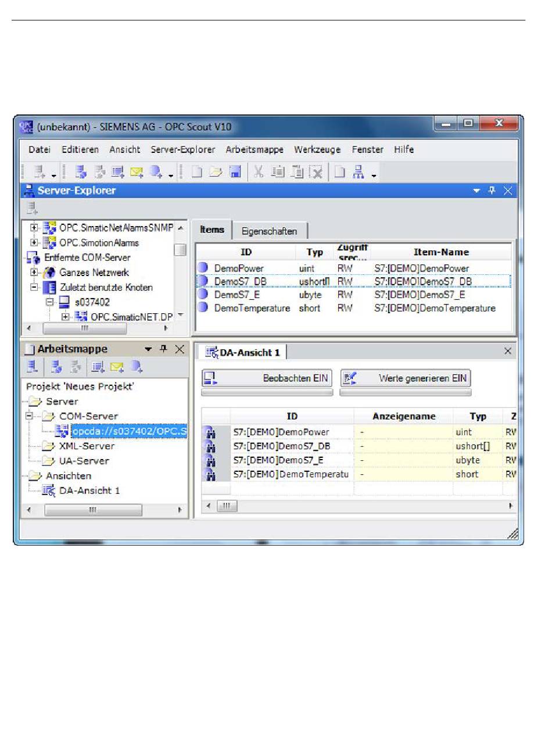
Task: Click the Entfernte COM-Server tree entry
Action: tap(87, 257)
